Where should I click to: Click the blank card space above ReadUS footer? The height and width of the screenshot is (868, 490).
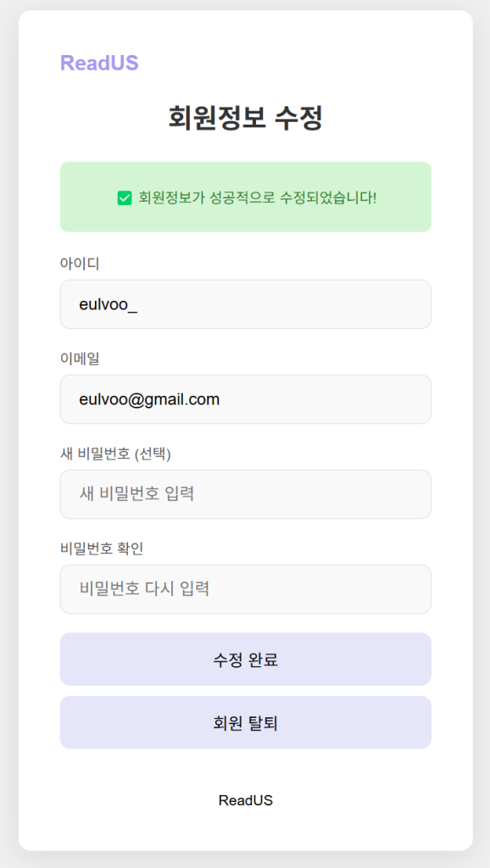[245, 771]
